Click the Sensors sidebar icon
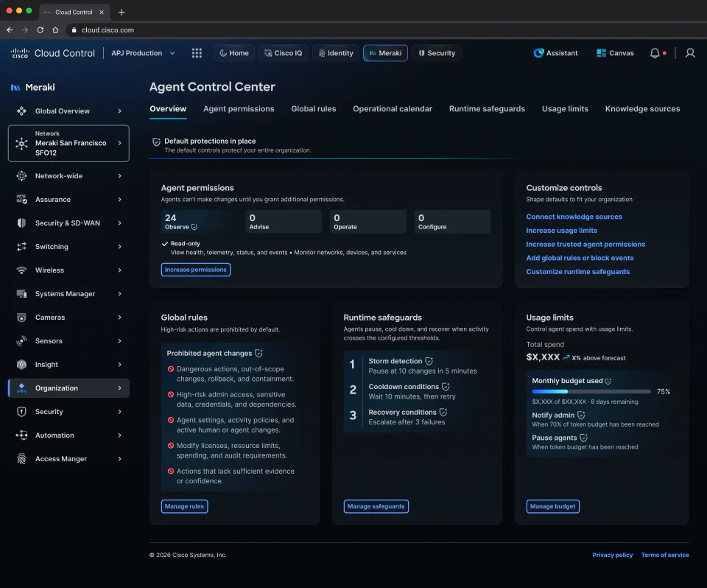Image resolution: width=707 pixels, height=588 pixels. [x=21, y=340]
